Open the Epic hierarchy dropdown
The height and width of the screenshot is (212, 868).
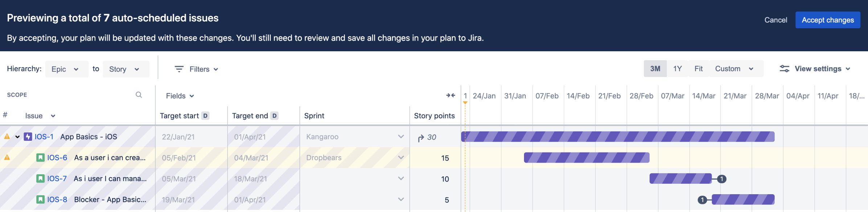click(66, 69)
